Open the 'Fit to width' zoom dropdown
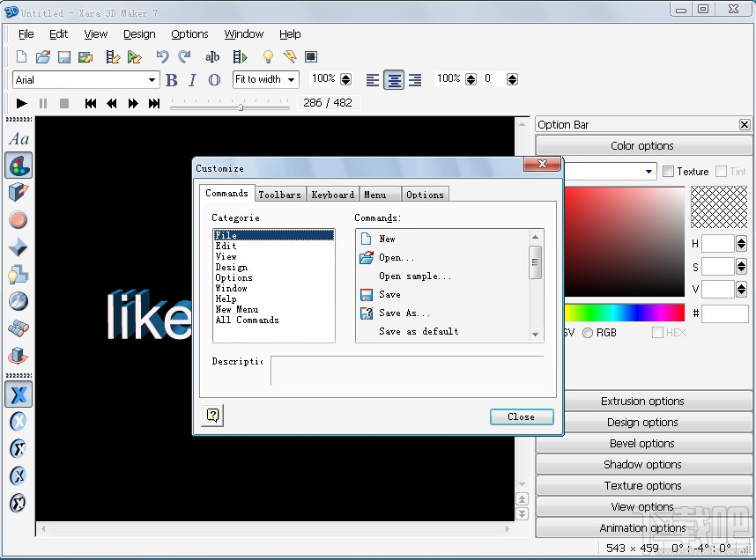 click(293, 79)
